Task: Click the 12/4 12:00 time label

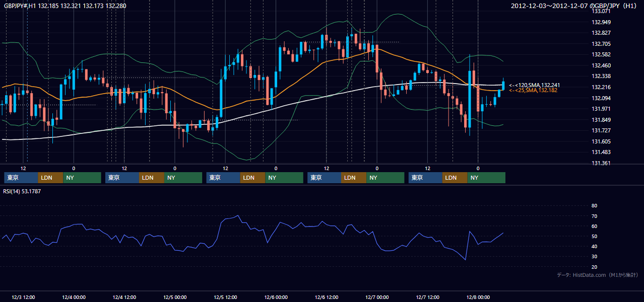Action: (124, 297)
